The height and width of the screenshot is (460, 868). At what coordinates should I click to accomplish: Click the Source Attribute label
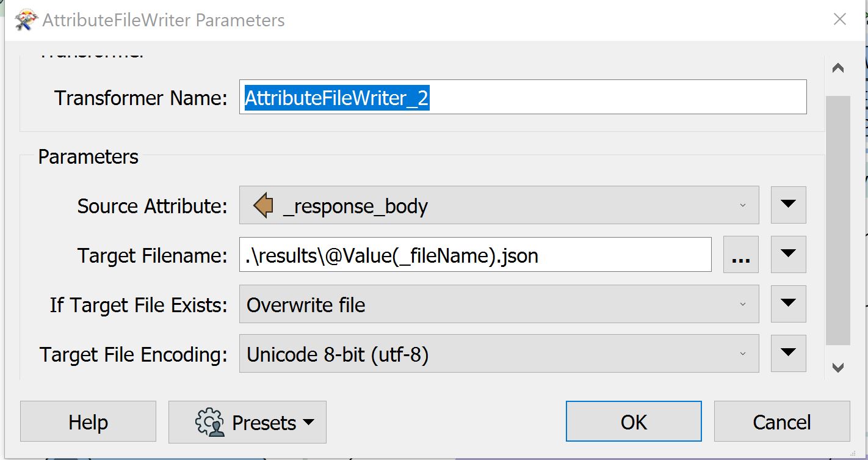coord(153,206)
